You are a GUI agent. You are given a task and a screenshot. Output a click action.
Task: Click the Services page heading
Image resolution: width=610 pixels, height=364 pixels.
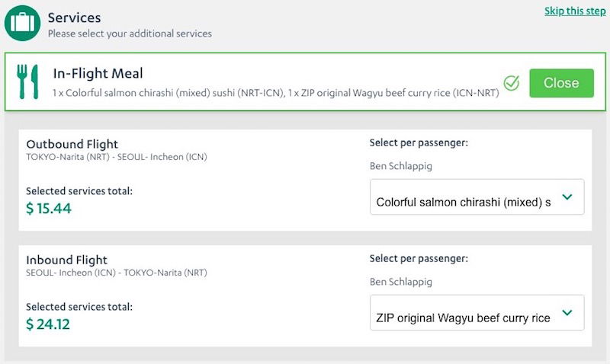[x=74, y=18]
